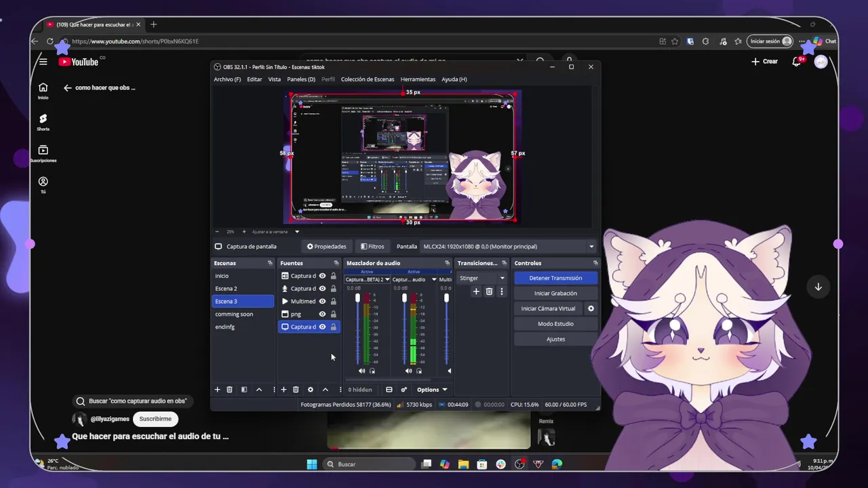Image resolution: width=868 pixels, height=488 pixels.
Task: Open source Propiedades button
Action: 326,247
